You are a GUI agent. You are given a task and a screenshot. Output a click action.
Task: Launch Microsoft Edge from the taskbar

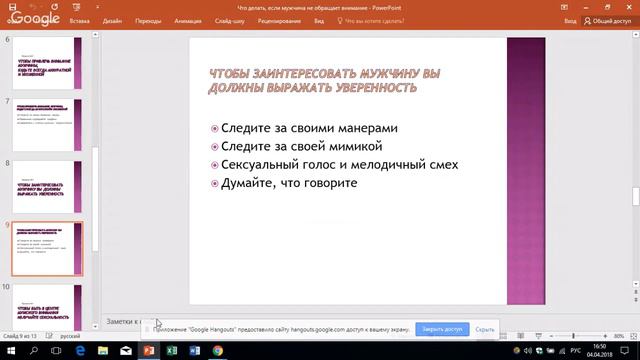pos(80,351)
